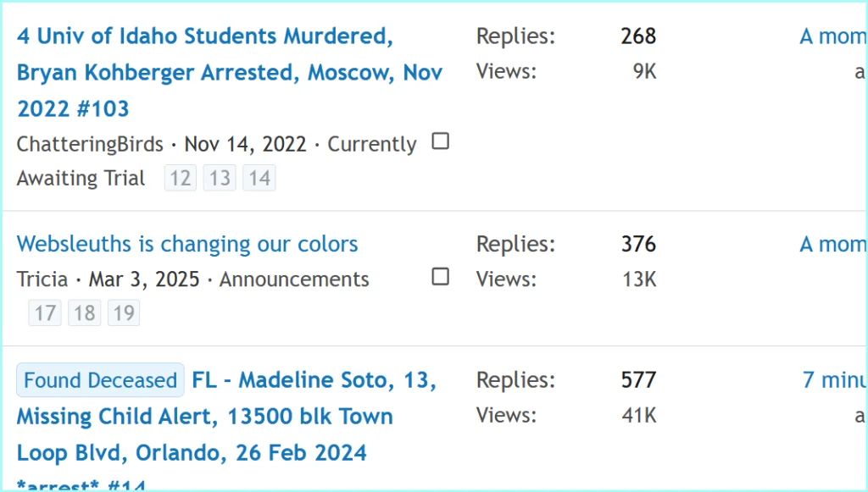Go to page 17 of colors thread
This screenshot has height=492, width=868.
[x=45, y=313]
